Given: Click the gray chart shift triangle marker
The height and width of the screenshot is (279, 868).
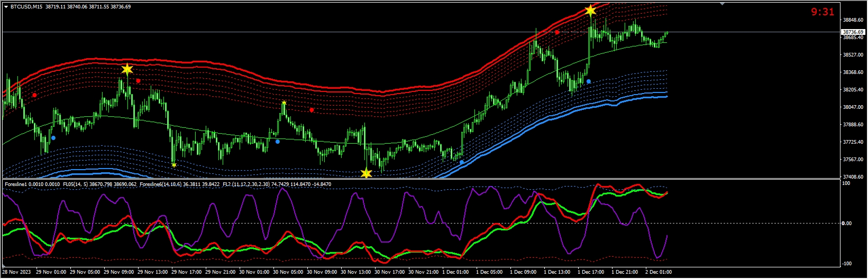Looking at the screenshot, I should 723,4.
